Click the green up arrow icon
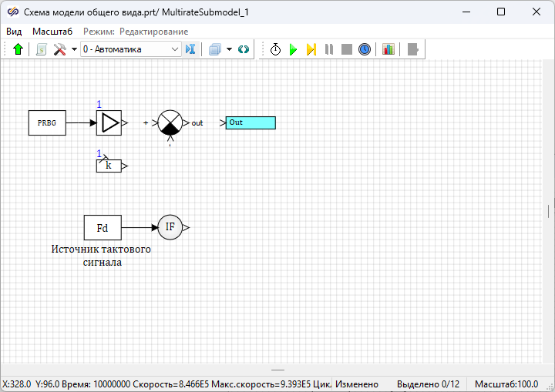Image resolution: width=555 pixels, height=392 pixels. pos(18,49)
